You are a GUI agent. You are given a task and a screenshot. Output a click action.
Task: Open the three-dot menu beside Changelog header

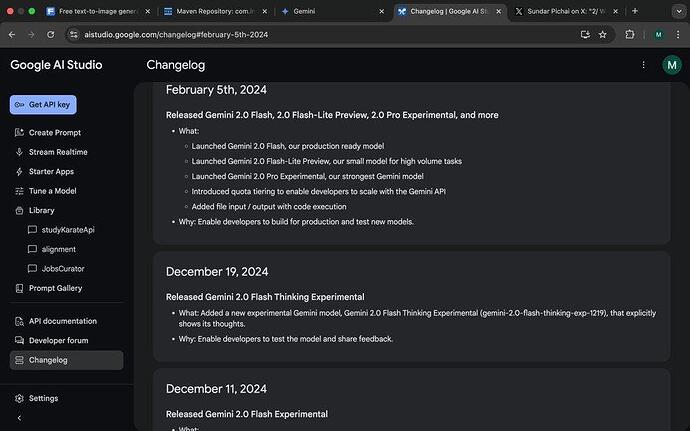643,65
